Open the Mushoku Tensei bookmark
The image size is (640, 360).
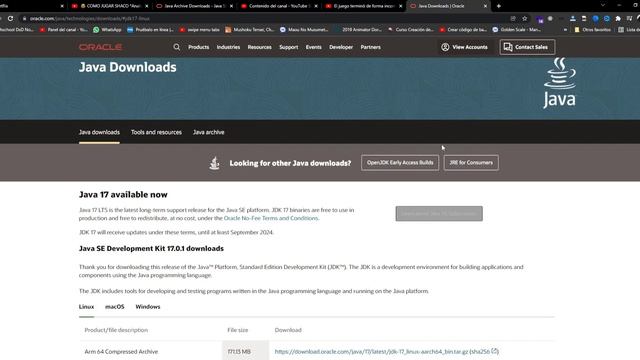pos(249,29)
